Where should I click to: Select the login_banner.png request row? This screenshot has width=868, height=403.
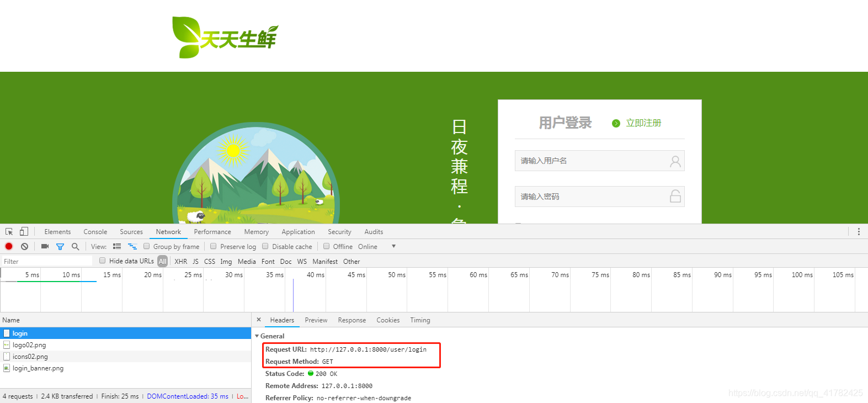tap(125, 368)
